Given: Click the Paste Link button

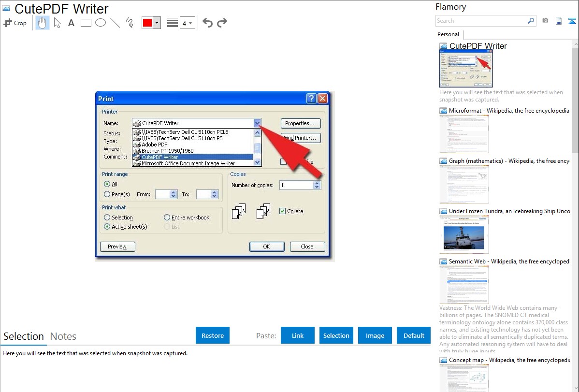Looking at the screenshot, I should coord(298,335).
